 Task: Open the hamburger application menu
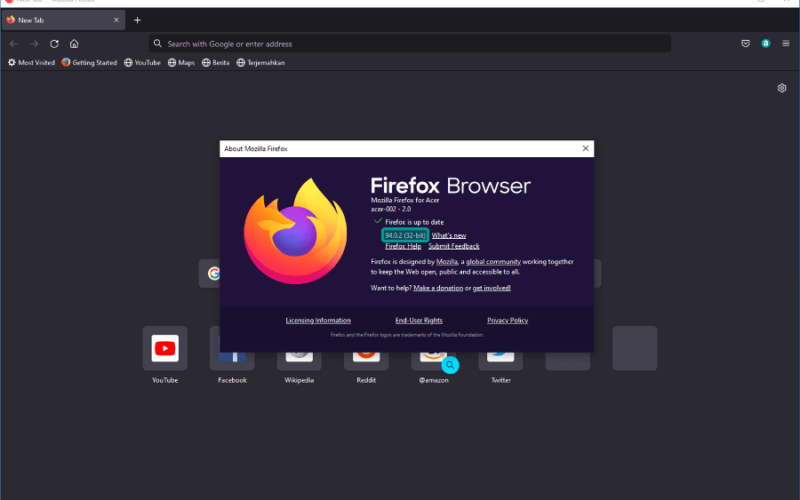coord(786,44)
